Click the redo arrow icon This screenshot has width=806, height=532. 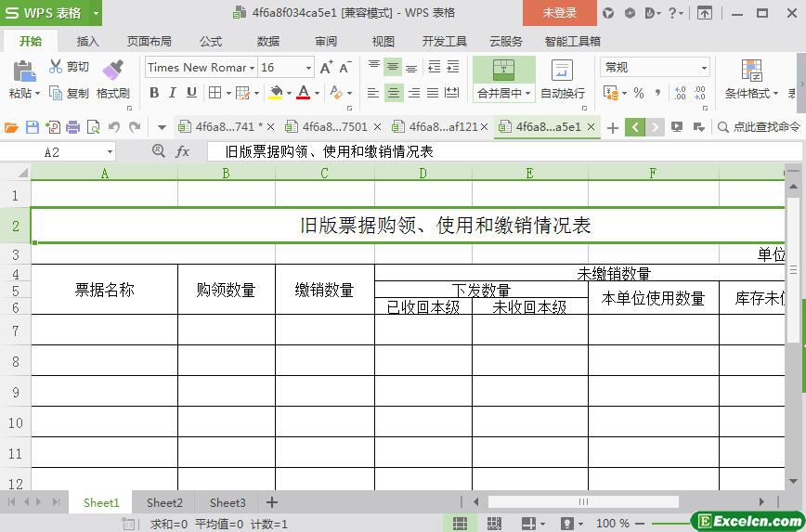click(x=135, y=127)
